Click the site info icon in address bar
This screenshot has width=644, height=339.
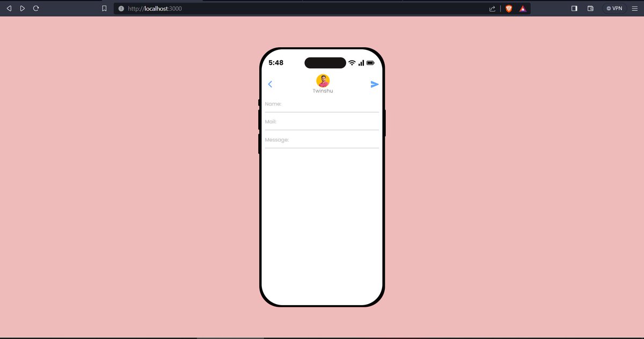tap(122, 8)
